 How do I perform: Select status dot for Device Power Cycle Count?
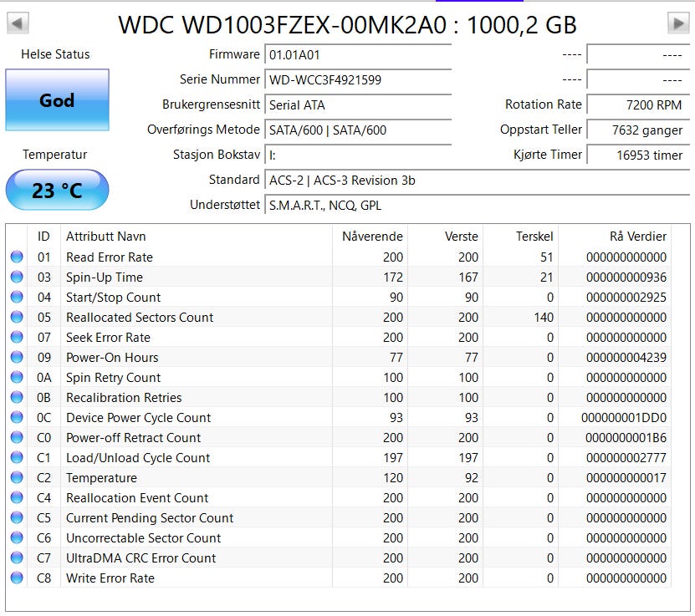[x=17, y=417]
